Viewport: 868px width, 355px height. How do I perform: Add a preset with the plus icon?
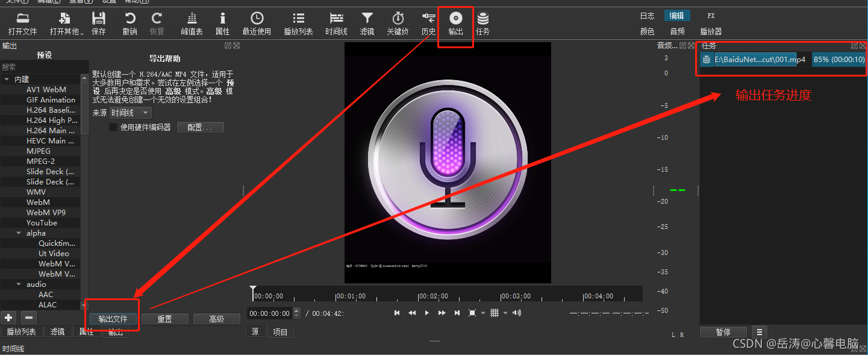8,318
